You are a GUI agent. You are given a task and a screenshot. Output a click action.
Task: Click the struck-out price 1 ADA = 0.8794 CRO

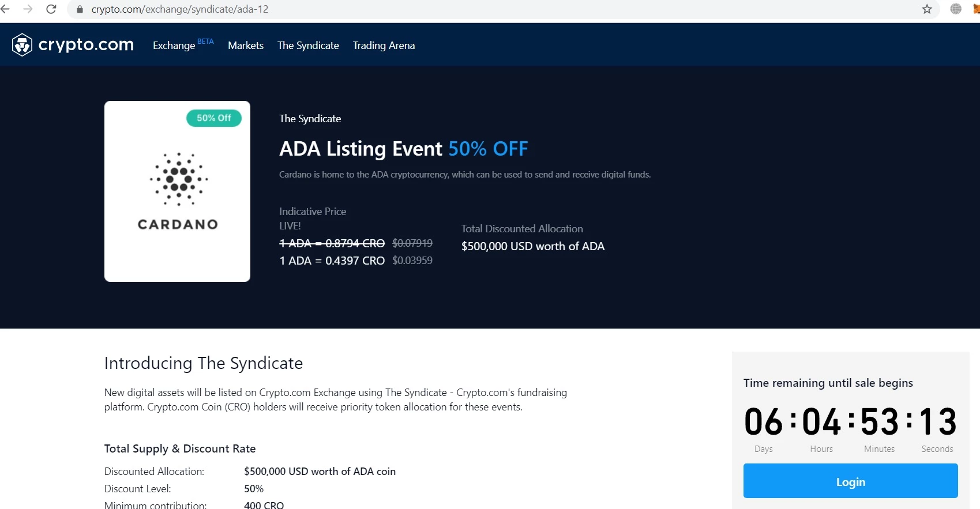coord(332,243)
